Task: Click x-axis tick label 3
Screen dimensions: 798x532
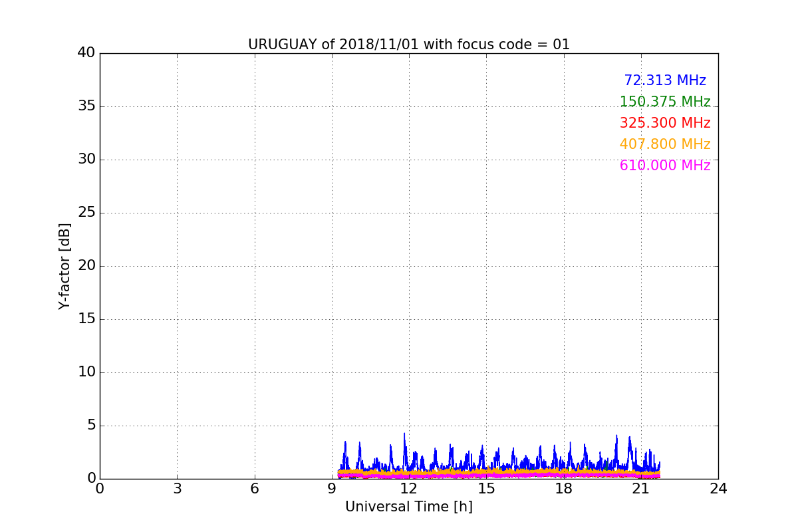Action: pyautogui.click(x=177, y=489)
